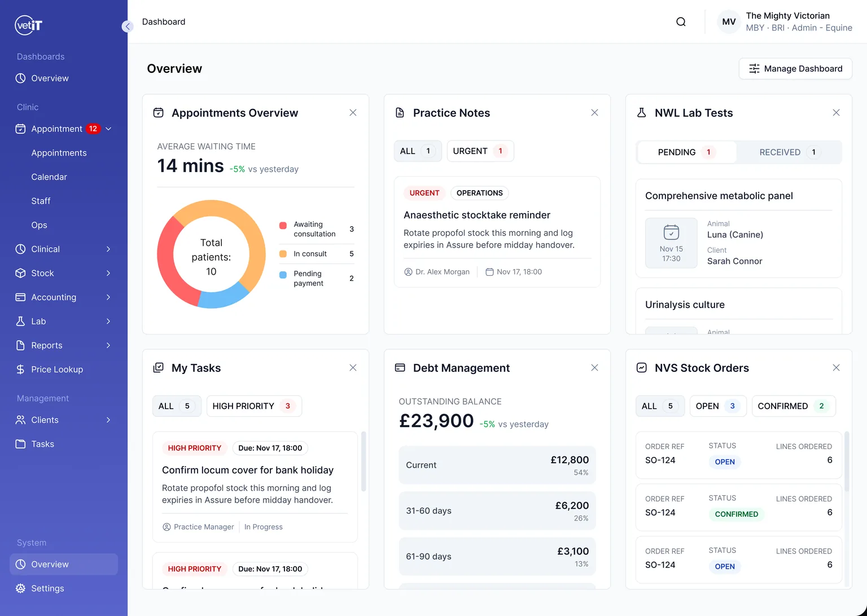Screen dimensions: 867x616
Task: Click the Debt Management card icon
Action: pos(400,368)
